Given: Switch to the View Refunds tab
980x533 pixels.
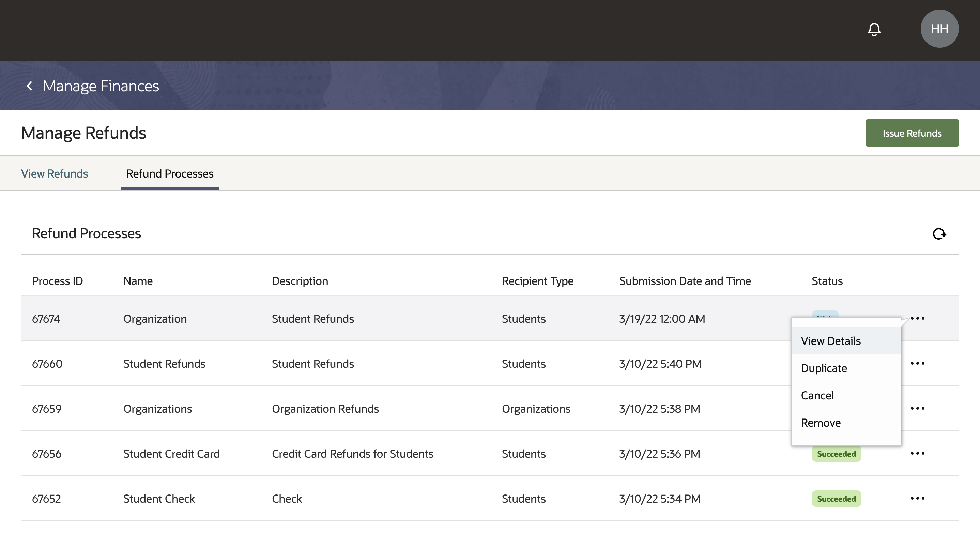Looking at the screenshot, I should [55, 173].
